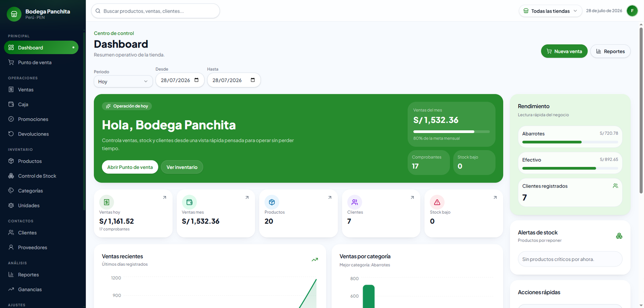Click the Bodega Panchita store logo icon
The image size is (644, 308).
pos(14,14)
